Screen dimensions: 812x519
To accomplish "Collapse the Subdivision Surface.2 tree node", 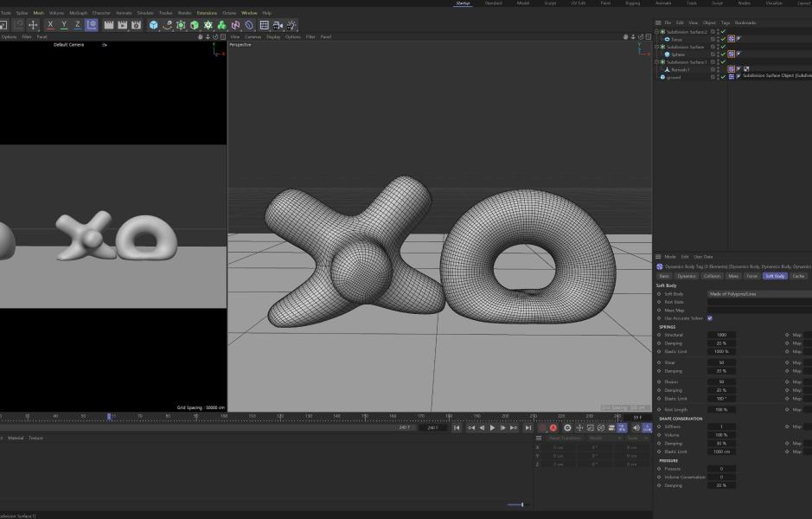I will (x=658, y=32).
